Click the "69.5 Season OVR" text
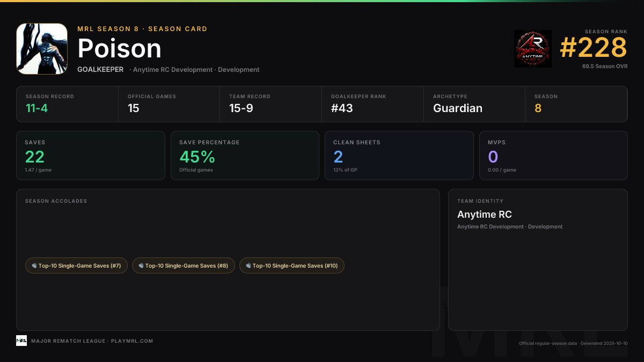The width and height of the screenshot is (644, 362). pyautogui.click(x=605, y=67)
